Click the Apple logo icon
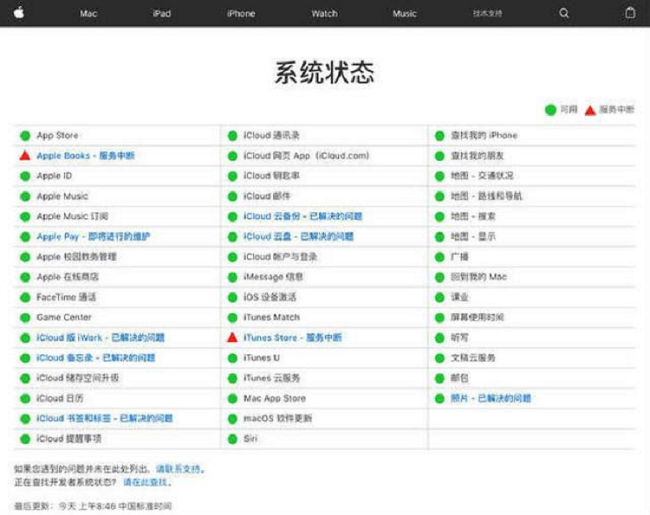 pos(18,13)
